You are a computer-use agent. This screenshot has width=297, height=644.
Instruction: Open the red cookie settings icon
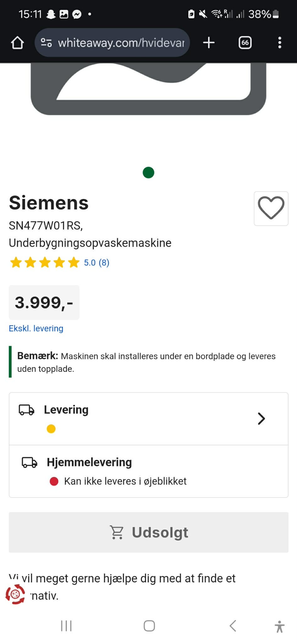click(x=15, y=594)
